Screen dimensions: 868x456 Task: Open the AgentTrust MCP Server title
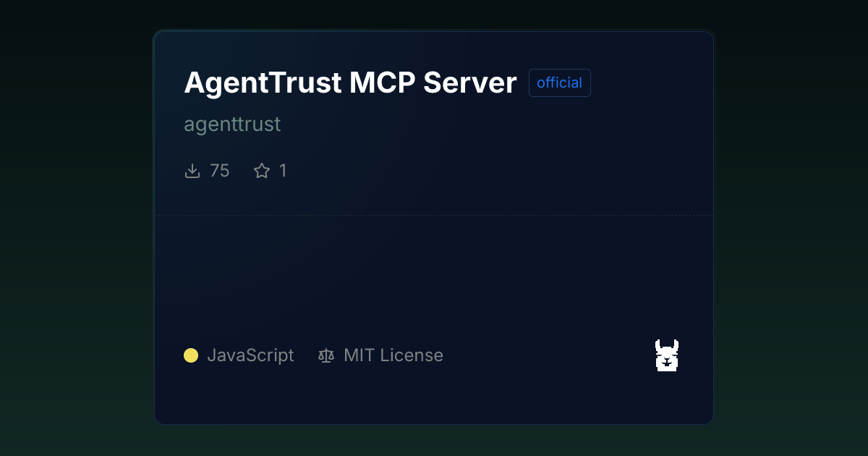coord(350,83)
